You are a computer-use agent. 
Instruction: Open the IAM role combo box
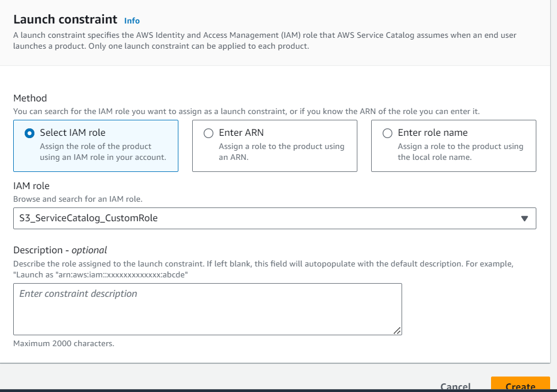coord(275,218)
